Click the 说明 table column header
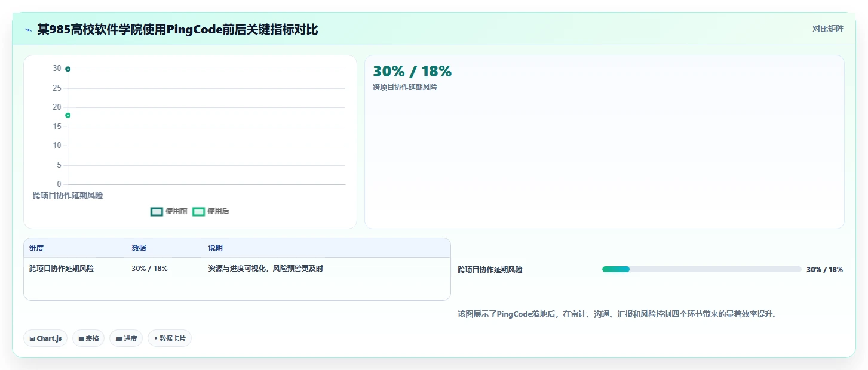Screen dimensions: 868x370 215,248
